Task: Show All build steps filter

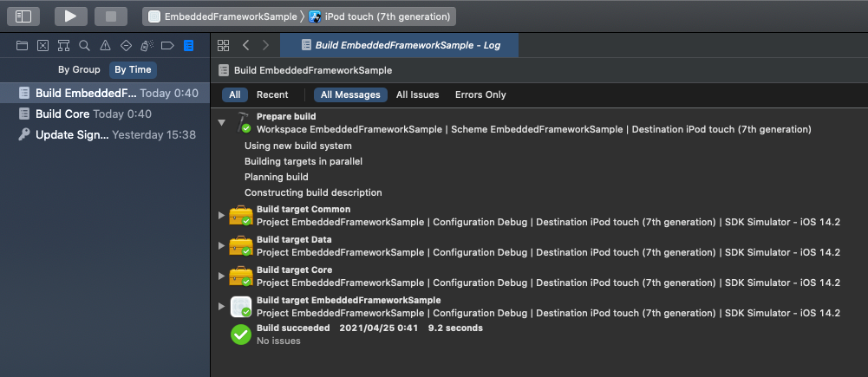Action: click(x=235, y=94)
